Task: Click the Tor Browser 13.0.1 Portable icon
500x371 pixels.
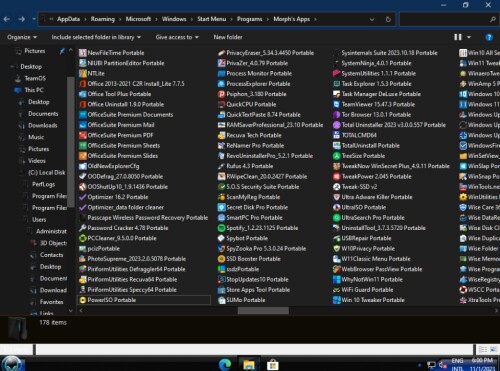Action: 336,115
